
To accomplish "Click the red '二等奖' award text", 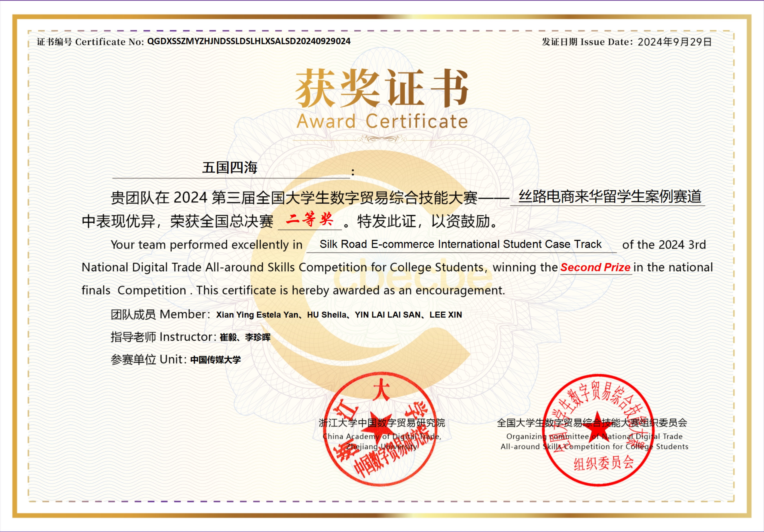I will [310, 219].
